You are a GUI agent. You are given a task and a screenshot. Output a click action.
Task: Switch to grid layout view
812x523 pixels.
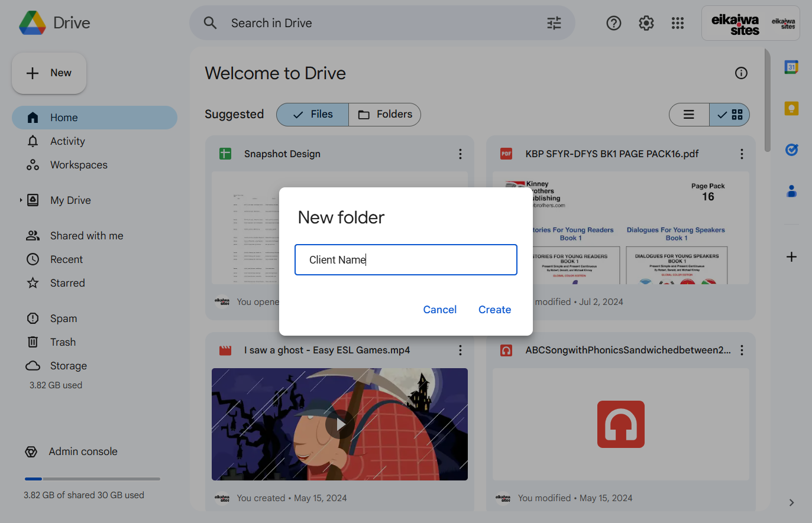[x=730, y=115]
